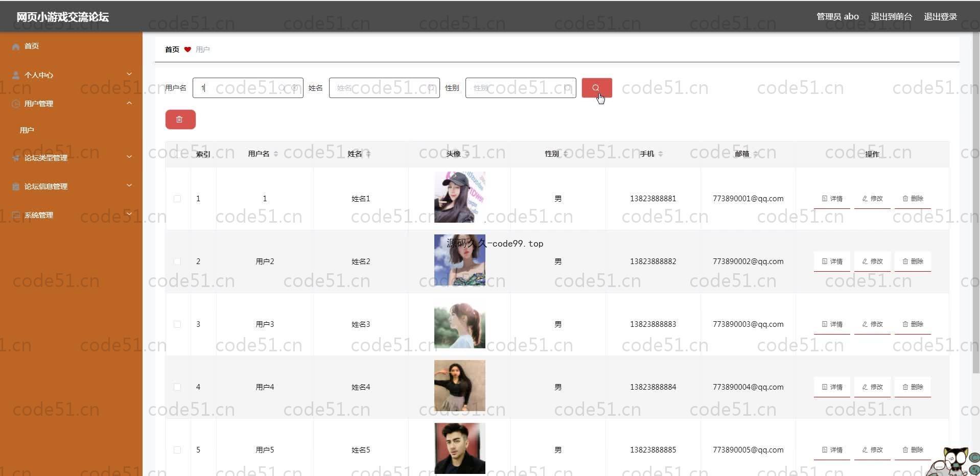Select checkbox for row 用户4
This screenshot has width=980, height=476.
click(x=177, y=387)
